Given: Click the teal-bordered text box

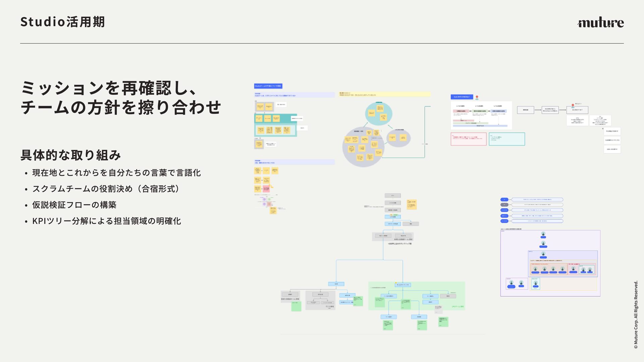Looking at the screenshot, I should [x=506, y=139].
